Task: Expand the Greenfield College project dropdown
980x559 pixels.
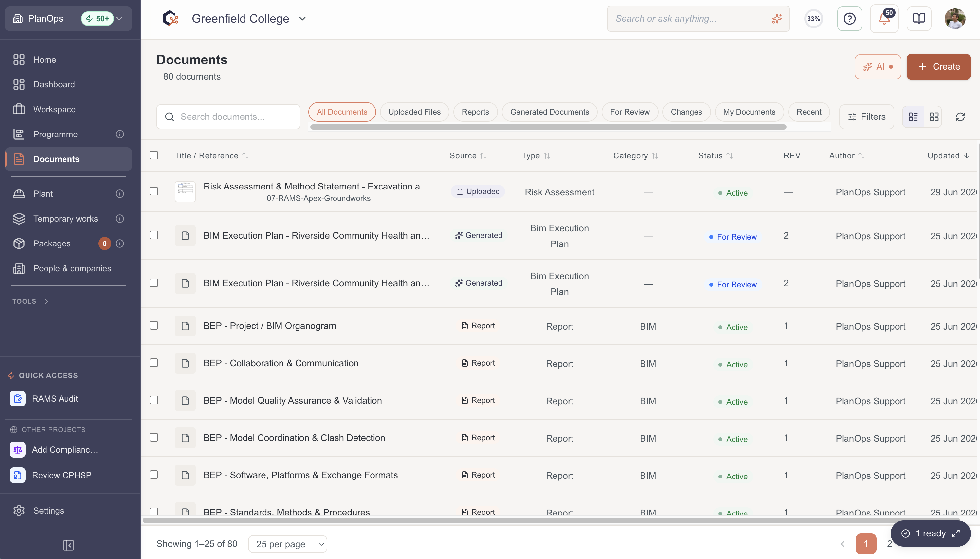Action: [302, 18]
